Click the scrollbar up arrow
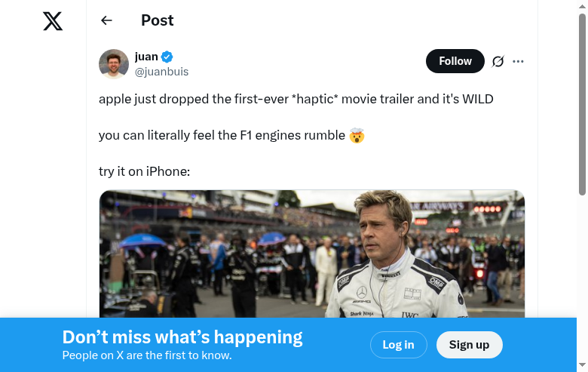The image size is (588, 372). [x=582, y=6]
